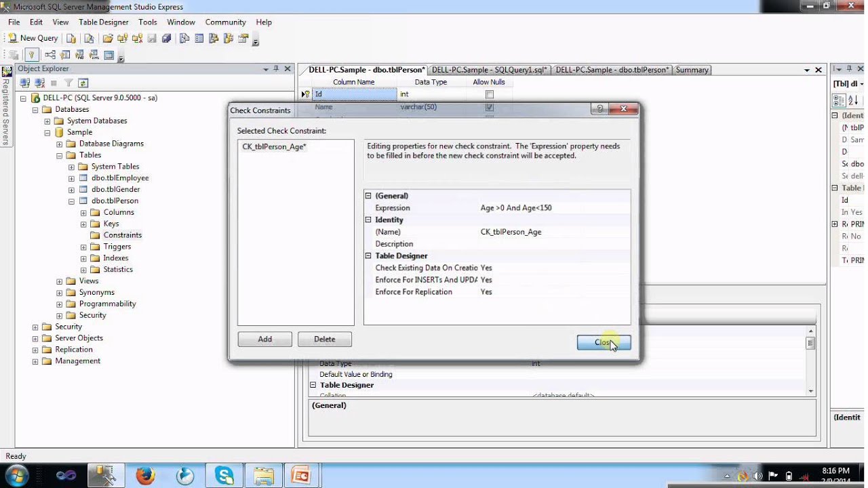Image resolution: width=868 pixels, height=488 pixels.
Task: Click the Manage XML Indexes icon
Action: [x=94, y=55]
